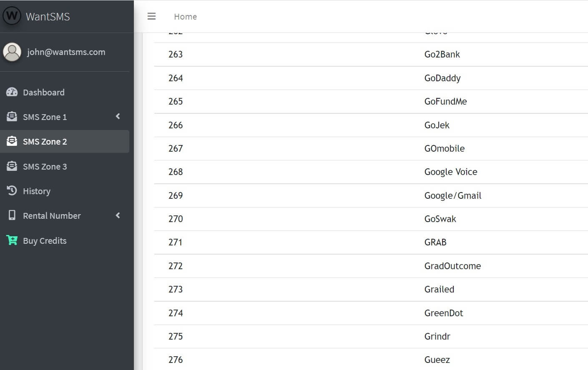Screen dimensions: 588x370
Task: Select the Google/Gmail service row
Action: [x=452, y=195]
